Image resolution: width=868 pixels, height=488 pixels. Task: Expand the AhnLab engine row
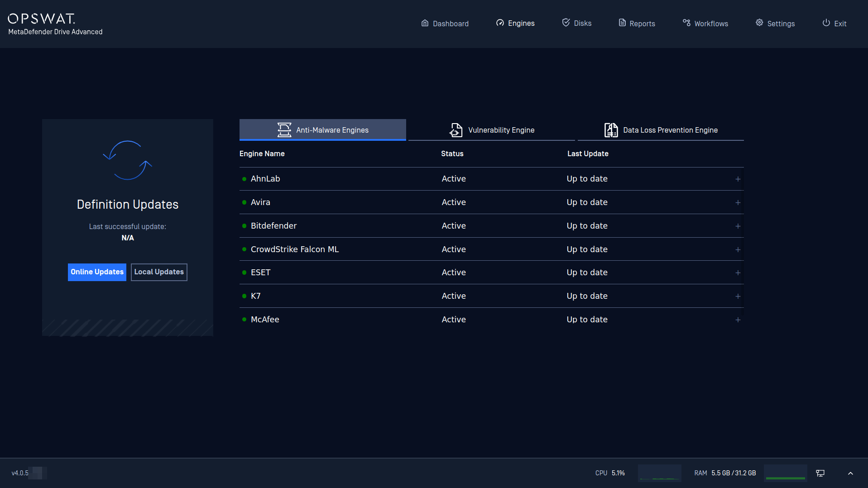pos(738,179)
